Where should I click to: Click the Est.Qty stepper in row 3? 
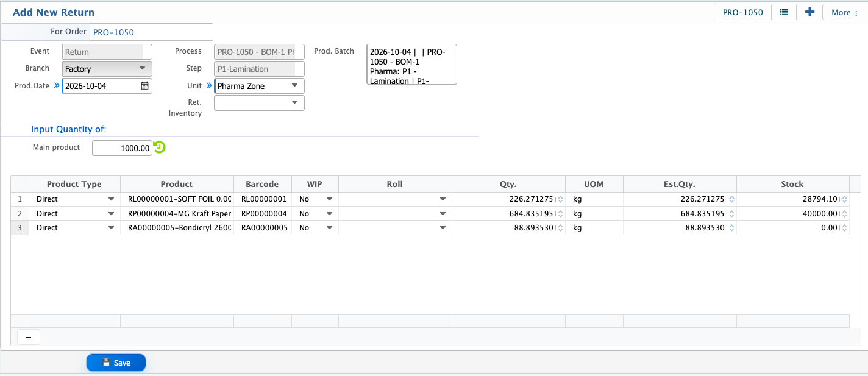pyautogui.click(x=731, y=228)
